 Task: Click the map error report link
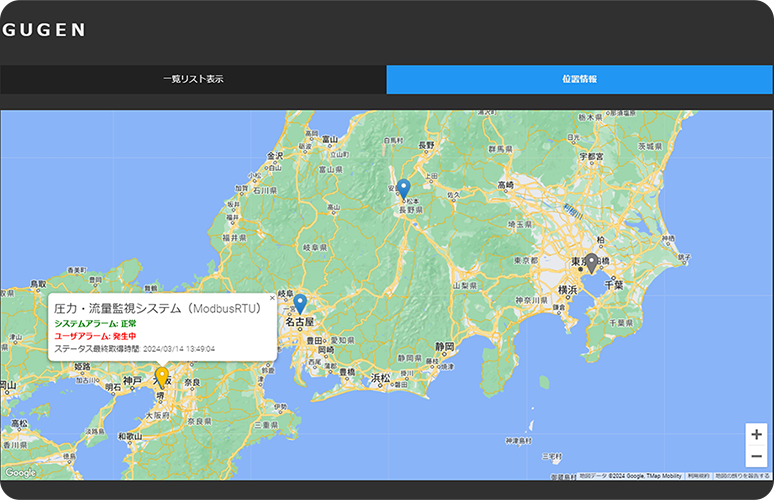[x=743, y=476]
